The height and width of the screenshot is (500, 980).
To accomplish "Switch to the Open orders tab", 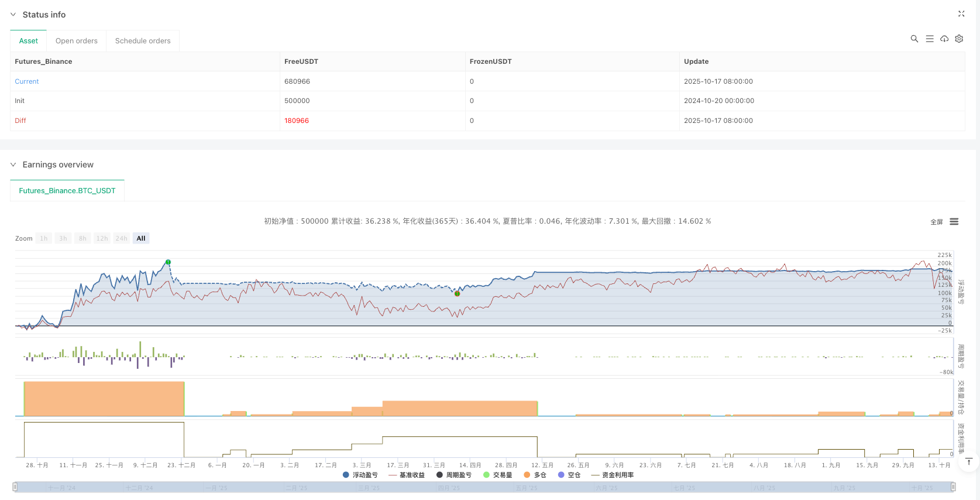I will pyautogui.click(x=77, y=41).
